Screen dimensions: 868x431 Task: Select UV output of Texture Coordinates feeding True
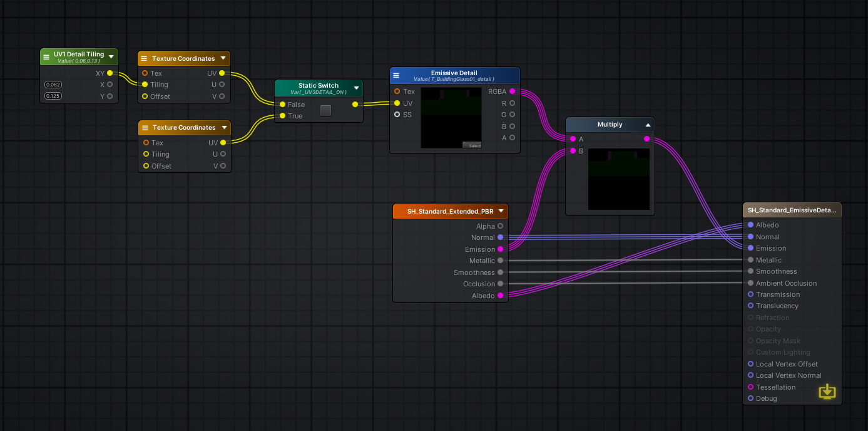tap(222, 142)
